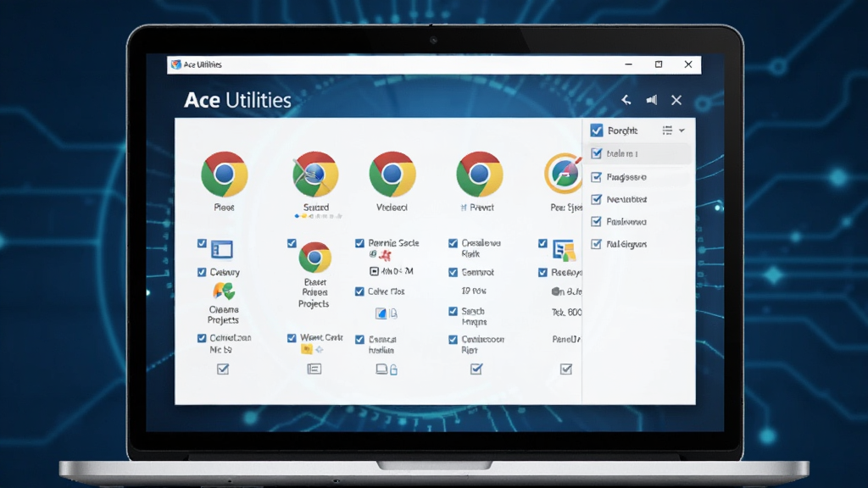Toggle the checkmark box at the bottom of the "Piees" column

[x=223, y=369]
